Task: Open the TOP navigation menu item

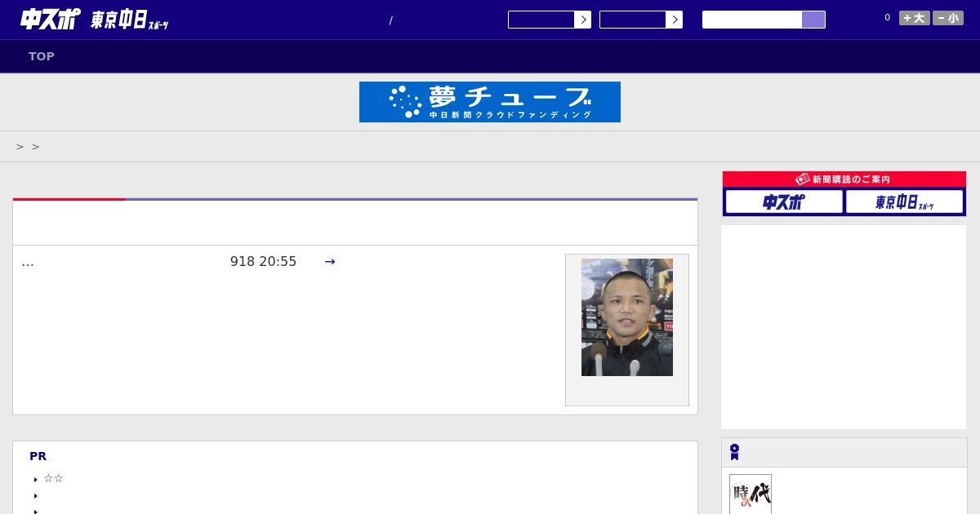Action: point(42,56)
